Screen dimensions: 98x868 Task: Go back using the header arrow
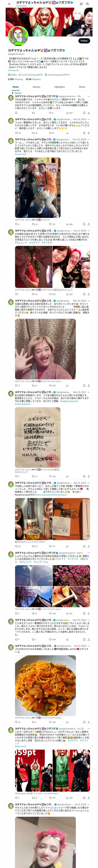tap(9, 4)
